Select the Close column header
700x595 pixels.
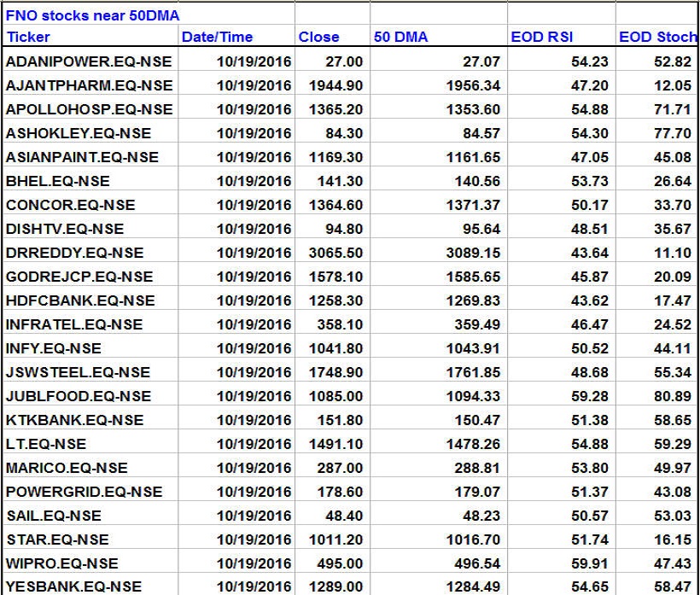click(319, 37)
